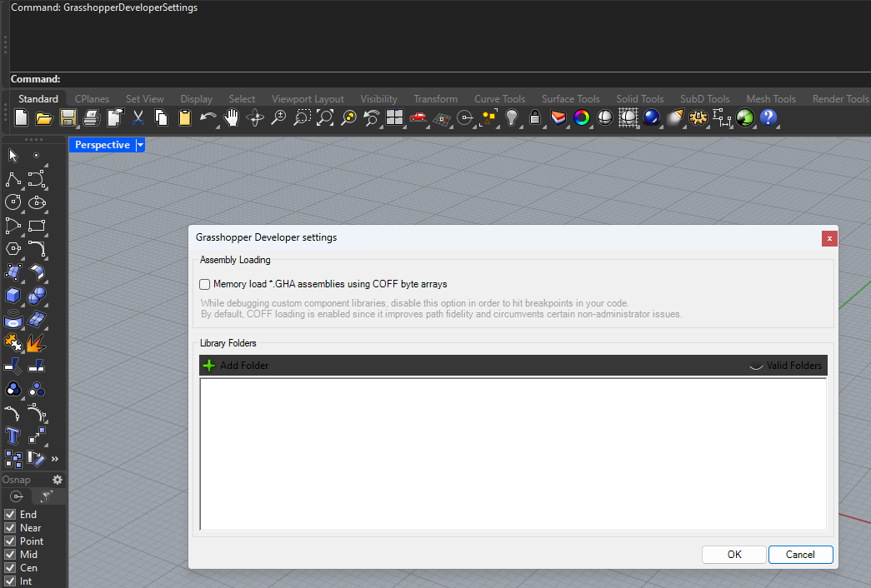Open the Mesh Tools tab

pos(770,99)
